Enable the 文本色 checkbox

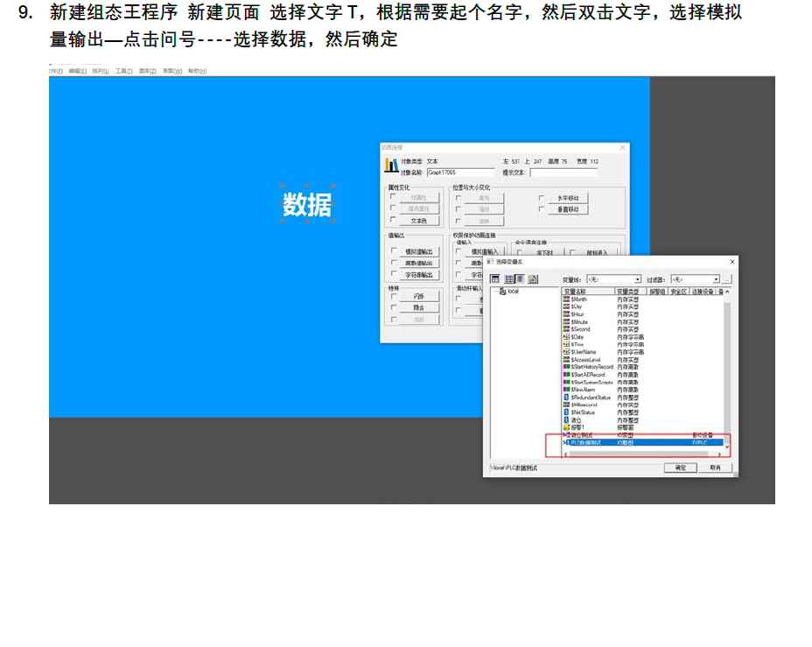click(x=393, y=221)
